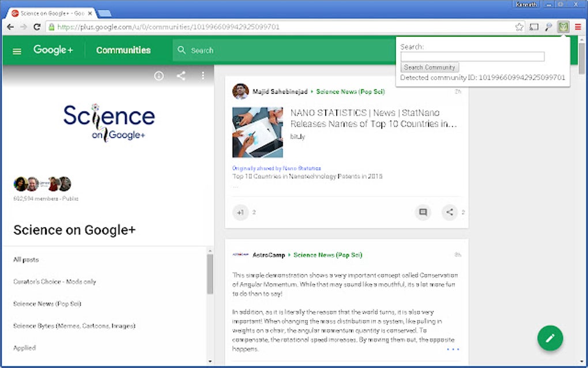The image size is (588, 368).
Task: Click the site security padlock icon
Action: pos(51,27)
